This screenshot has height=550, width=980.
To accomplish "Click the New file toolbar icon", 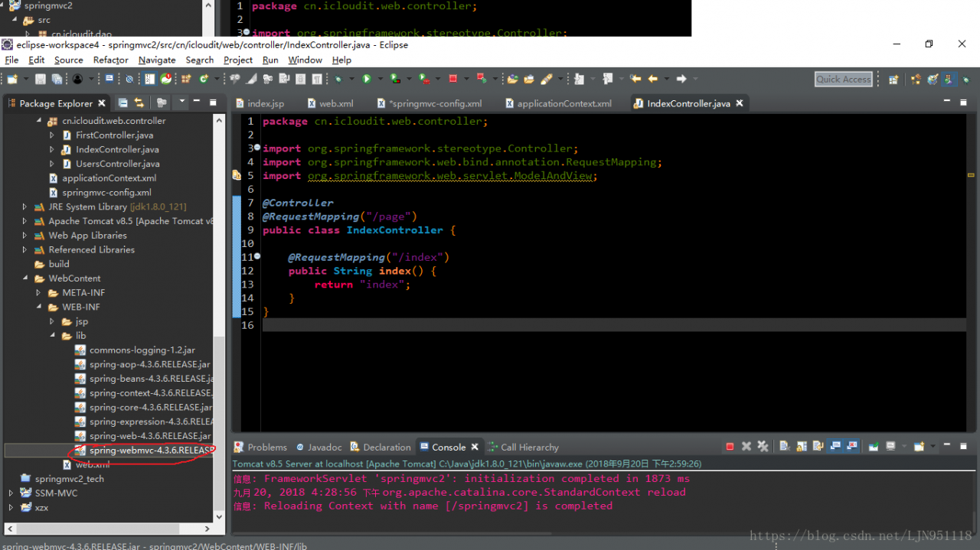I will tap(12, 79).
